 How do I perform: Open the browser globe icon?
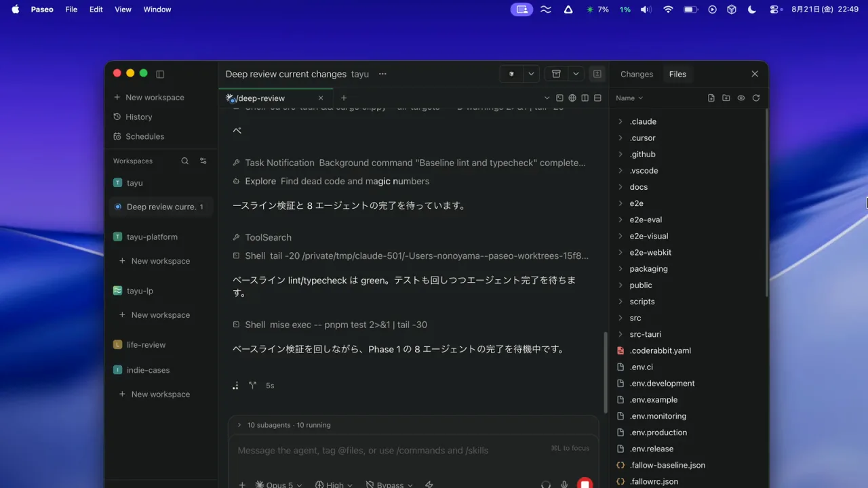[572, 98]
